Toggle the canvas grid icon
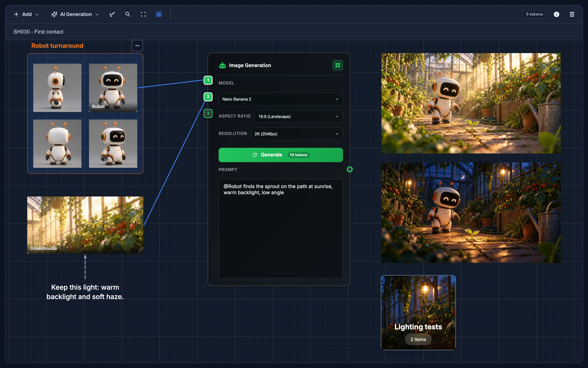 (x=159, y=14)
